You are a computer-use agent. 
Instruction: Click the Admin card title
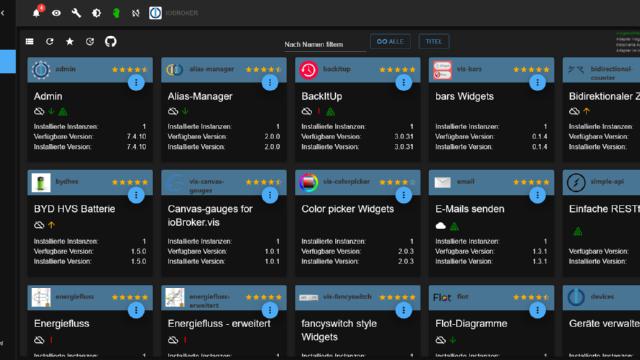[x=48, y=96]
